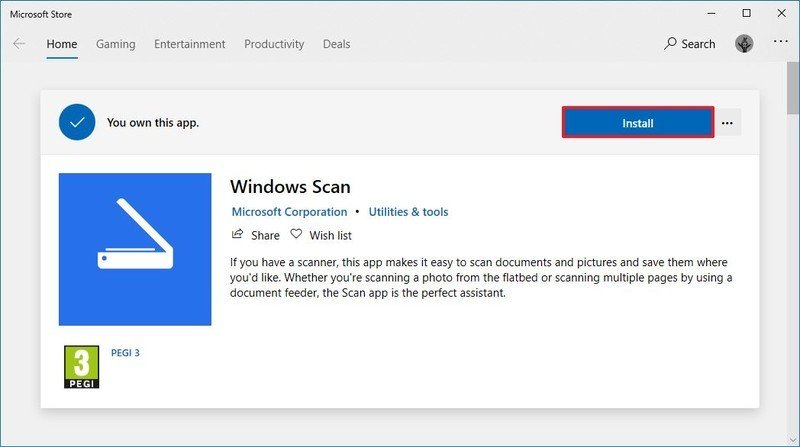
Task: Open the Home tab
Action: (62, 44)
